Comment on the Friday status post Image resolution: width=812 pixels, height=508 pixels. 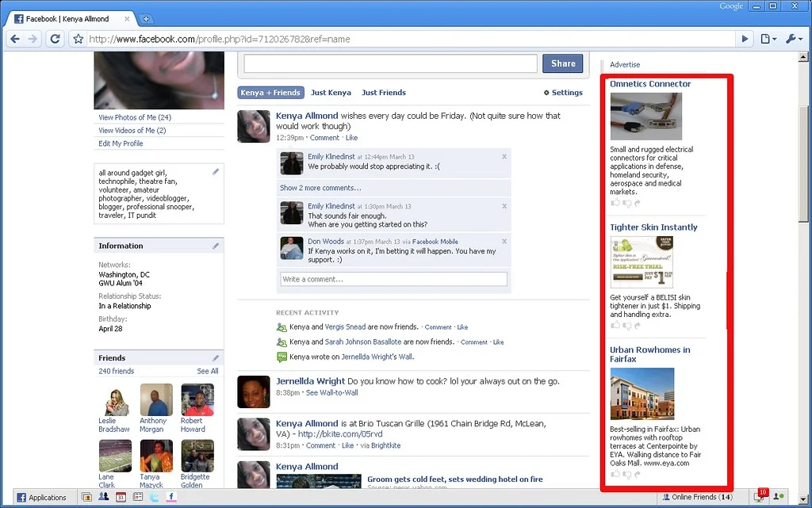click(x=324, y=138)
